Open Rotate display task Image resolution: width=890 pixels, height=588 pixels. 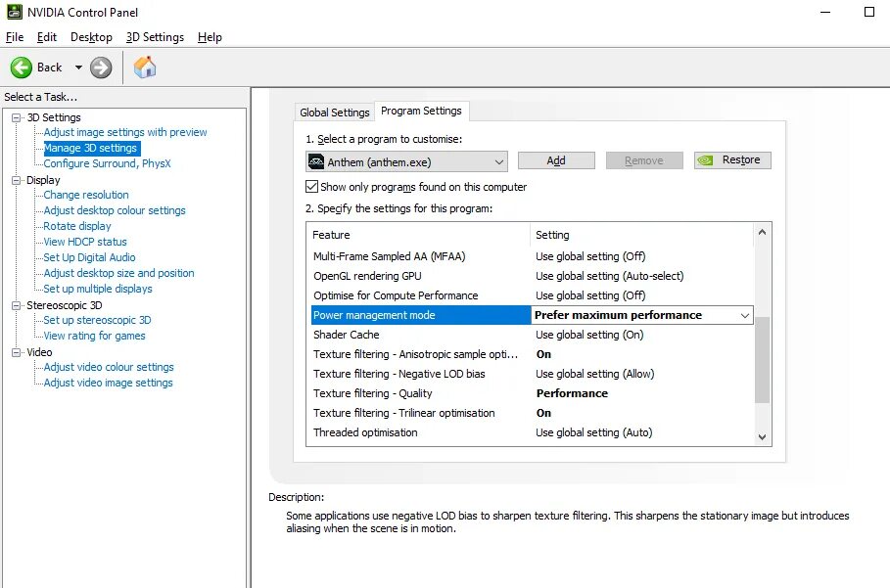[x=76, y=226]
